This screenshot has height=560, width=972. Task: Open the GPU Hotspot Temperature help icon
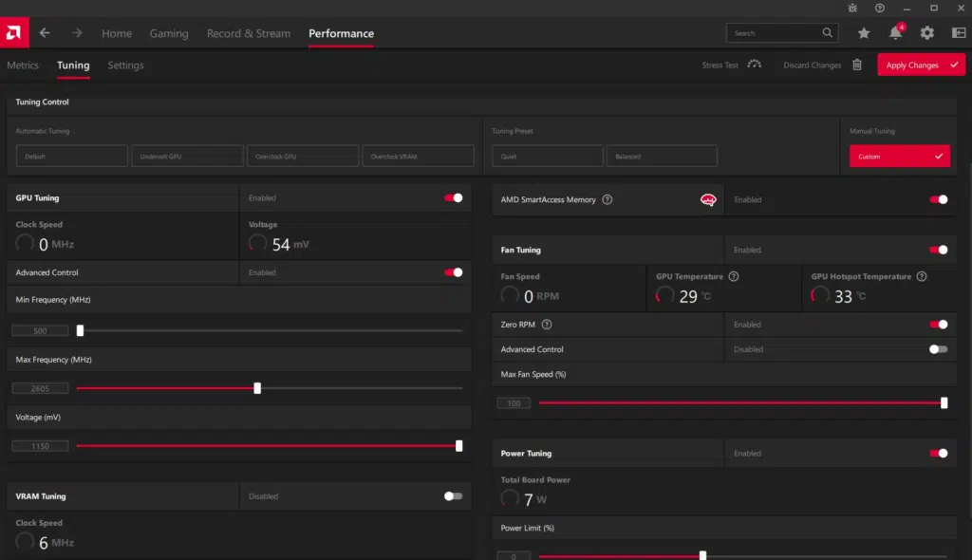tap(922, 276)
